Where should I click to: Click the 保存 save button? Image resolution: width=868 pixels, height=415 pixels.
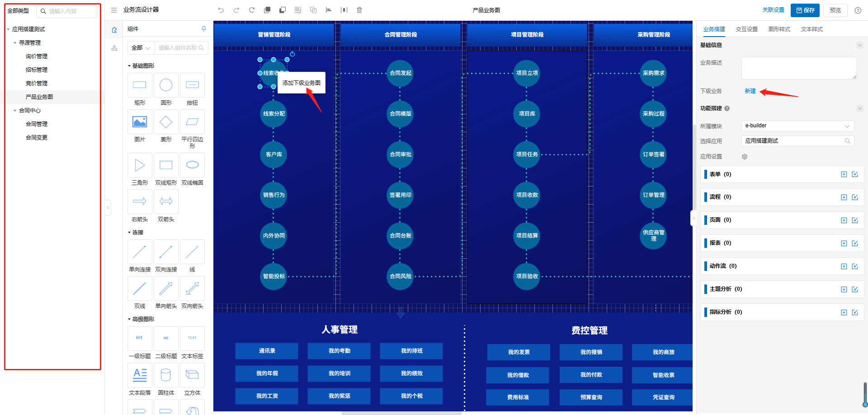[805, 10]
